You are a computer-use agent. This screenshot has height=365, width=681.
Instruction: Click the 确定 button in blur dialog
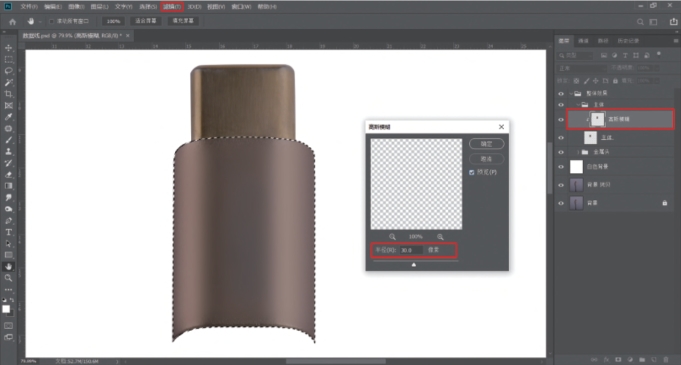coord(486,144)
